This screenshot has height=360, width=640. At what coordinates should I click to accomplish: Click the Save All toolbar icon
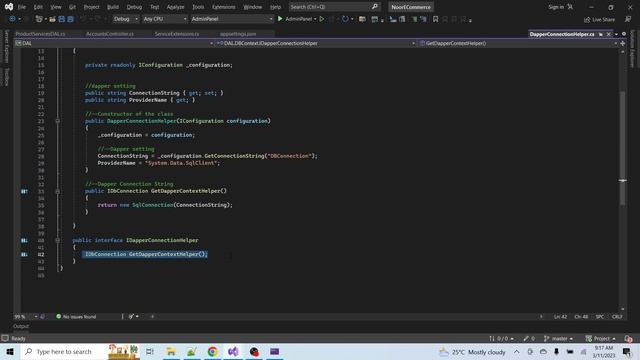70,19
